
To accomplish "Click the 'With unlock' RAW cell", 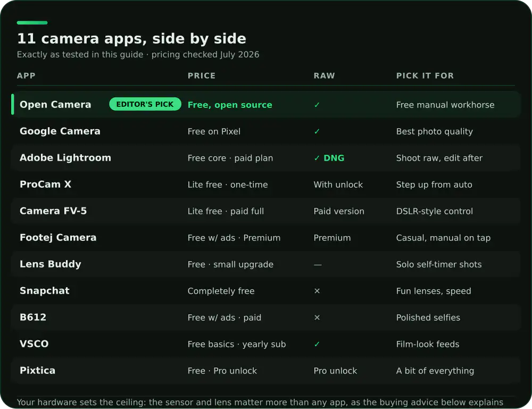I will [x=338, y=185].
